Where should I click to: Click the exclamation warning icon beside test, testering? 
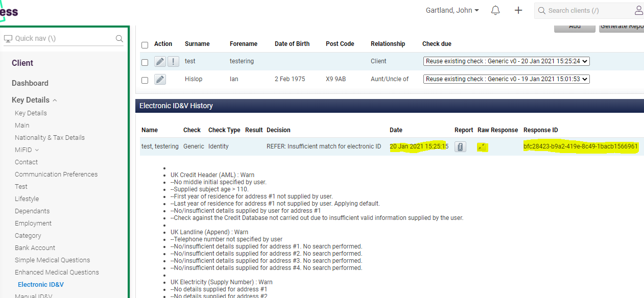[x=173, y=61]
